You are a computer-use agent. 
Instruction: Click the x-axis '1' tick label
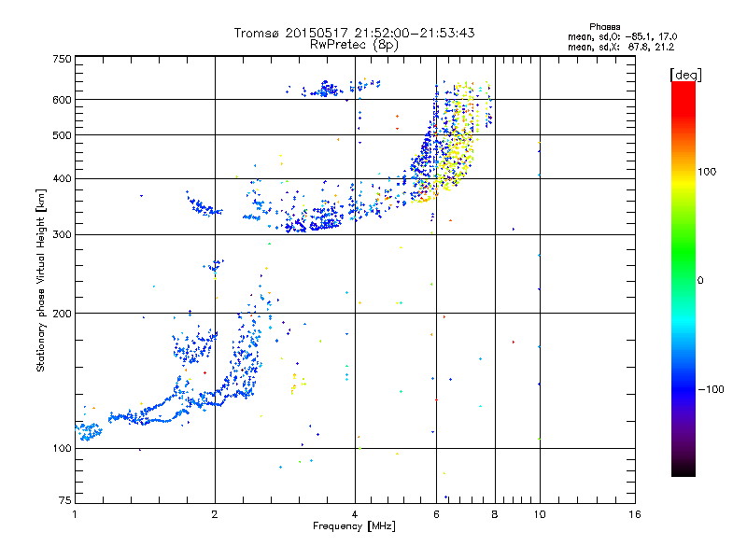pos(75,514)
